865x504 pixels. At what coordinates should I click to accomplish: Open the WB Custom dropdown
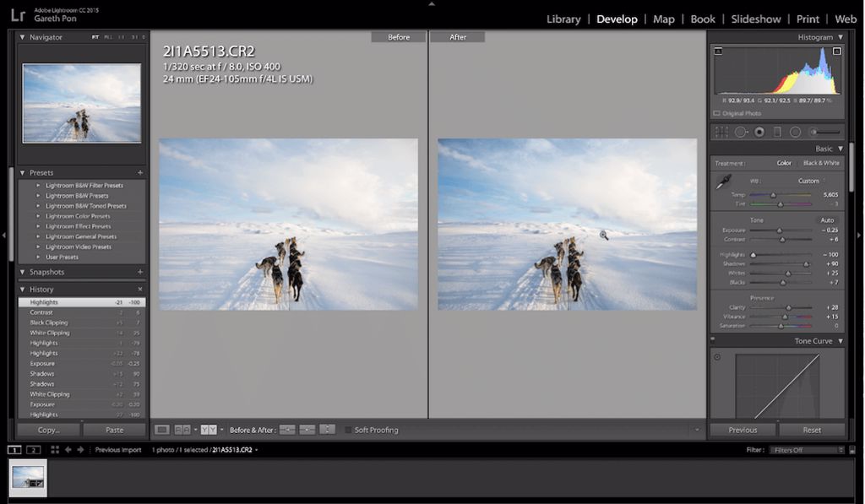click(811, 181)
